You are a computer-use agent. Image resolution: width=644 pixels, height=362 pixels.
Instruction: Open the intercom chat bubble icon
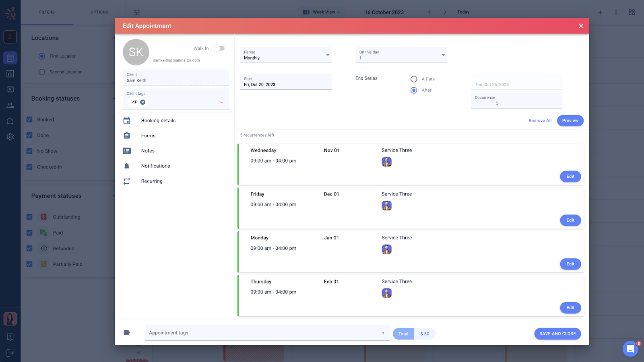coord(630,348)
